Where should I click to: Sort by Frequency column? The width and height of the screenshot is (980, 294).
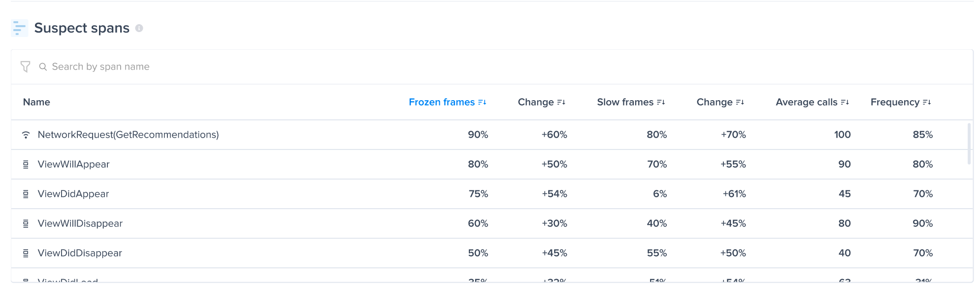click(901, 102)
